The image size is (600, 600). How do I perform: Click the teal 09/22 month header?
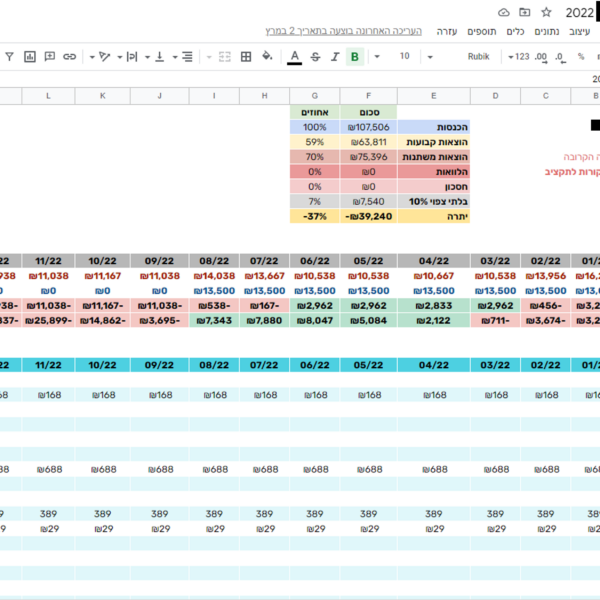160,365
